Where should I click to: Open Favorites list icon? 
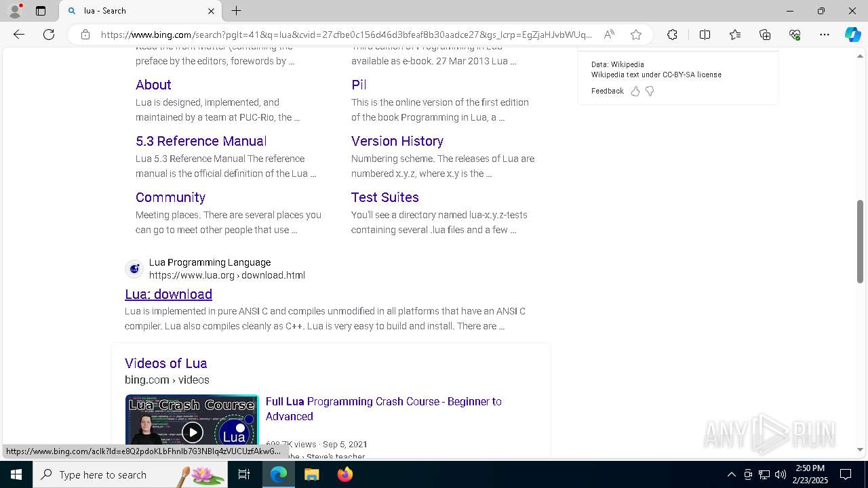pos(735,35)
